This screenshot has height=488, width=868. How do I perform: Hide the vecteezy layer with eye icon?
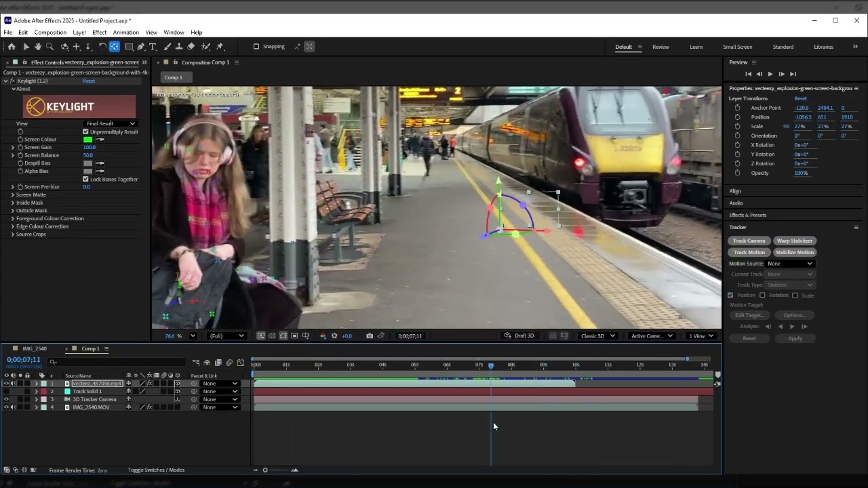click(x=6, y=384)
